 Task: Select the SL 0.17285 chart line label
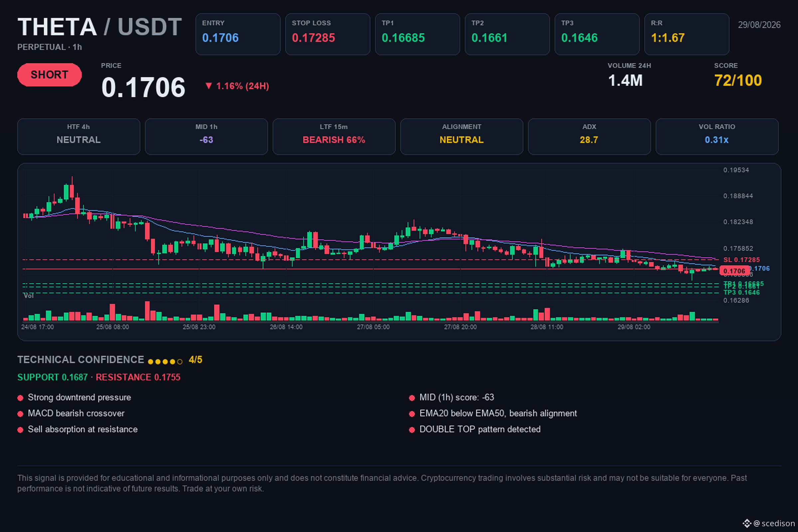tap(741, 260)
